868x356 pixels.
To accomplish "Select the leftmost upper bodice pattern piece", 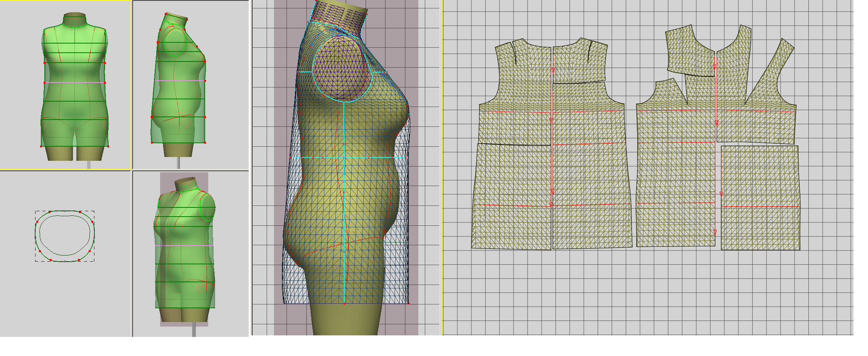I will 515,92.
